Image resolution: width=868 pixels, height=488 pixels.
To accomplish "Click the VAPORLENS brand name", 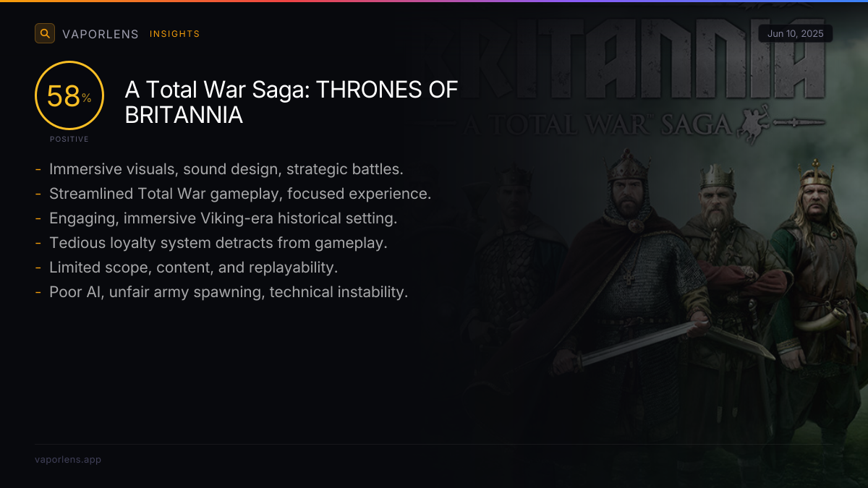I will pos(100,34).
